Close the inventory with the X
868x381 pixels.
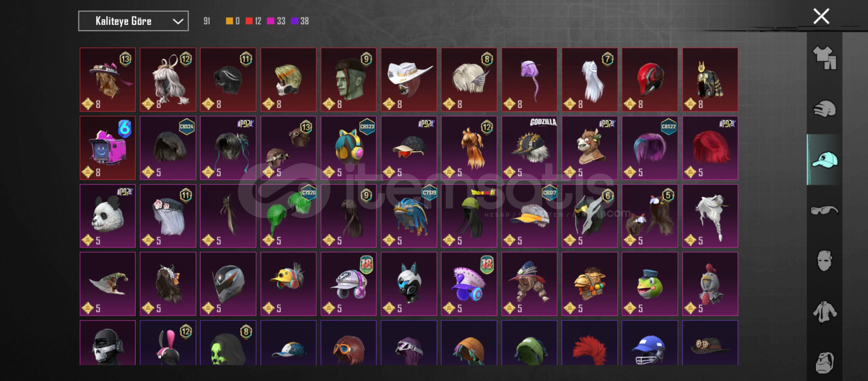coord(821,17)
